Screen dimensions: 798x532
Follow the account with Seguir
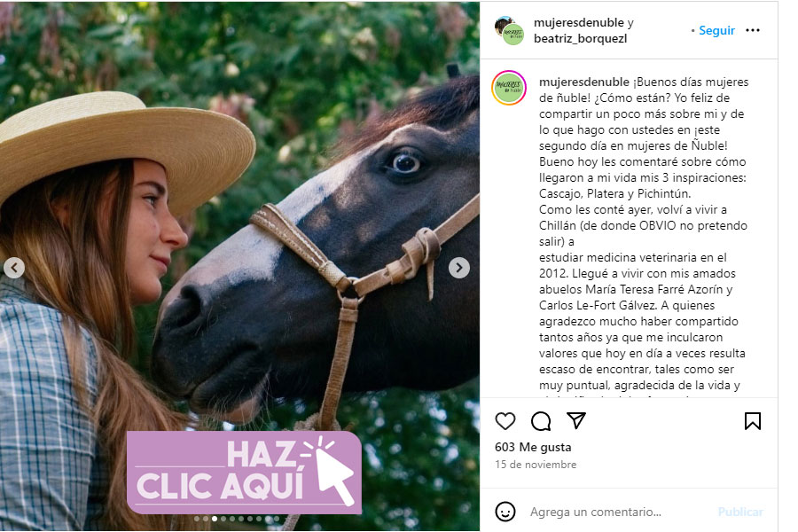pyautogui.click(x=716, y=30)
